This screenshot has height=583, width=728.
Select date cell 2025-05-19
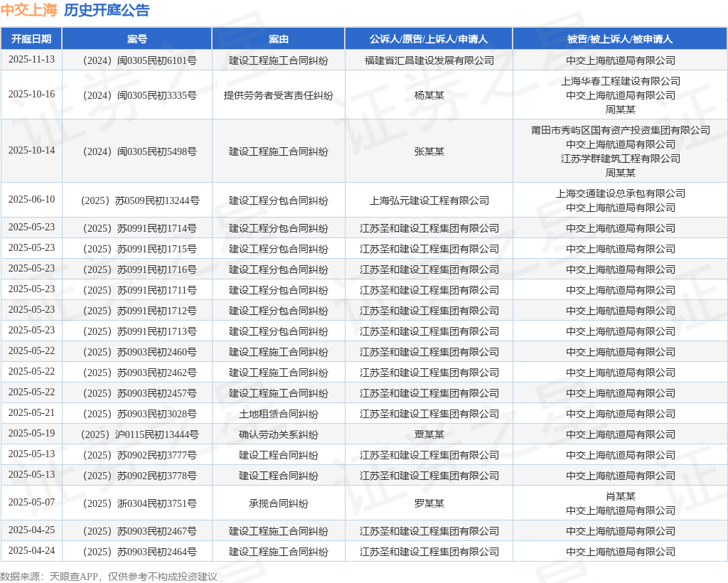tap(31, 434)
